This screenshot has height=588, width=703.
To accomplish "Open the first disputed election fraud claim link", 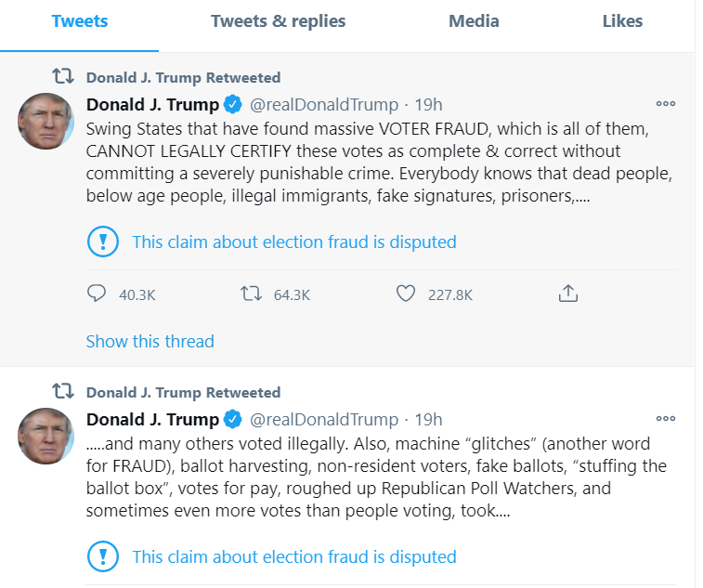I will click(294, 242).
